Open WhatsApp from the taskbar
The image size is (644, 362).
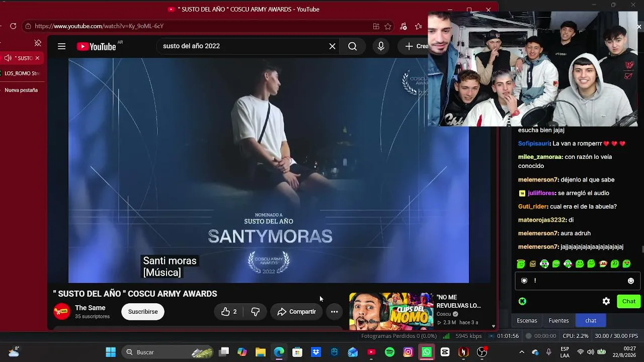tap(427, 352)
